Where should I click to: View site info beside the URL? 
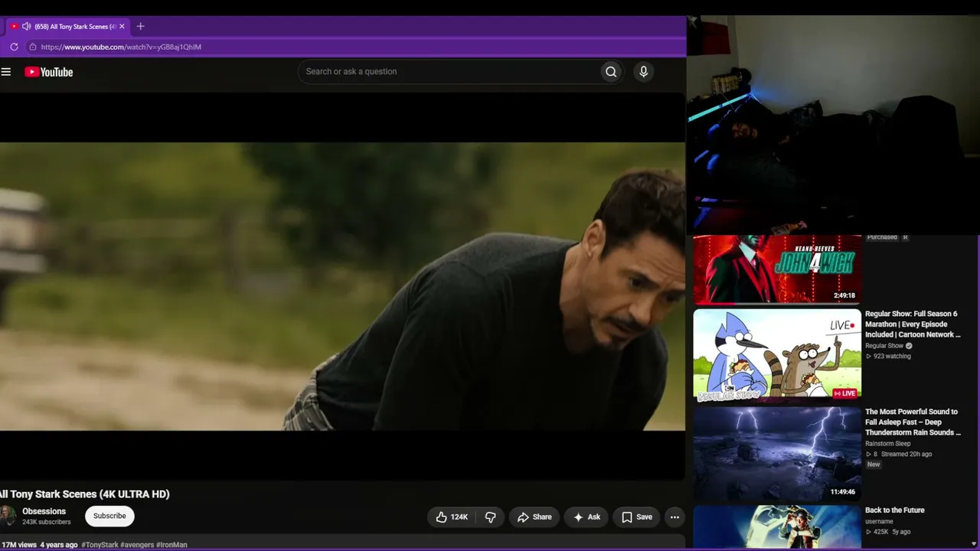click(32, 47)
